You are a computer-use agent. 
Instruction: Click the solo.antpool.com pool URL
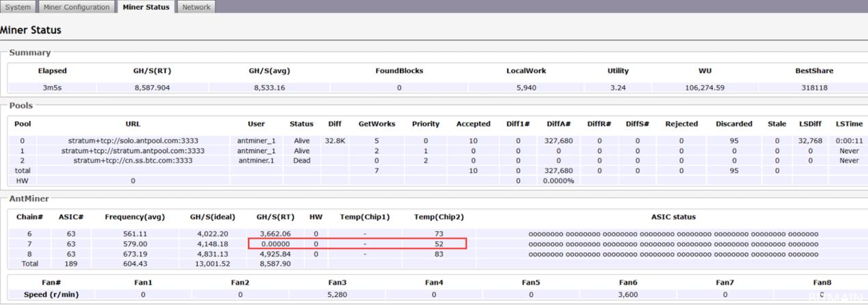(133, 141)
